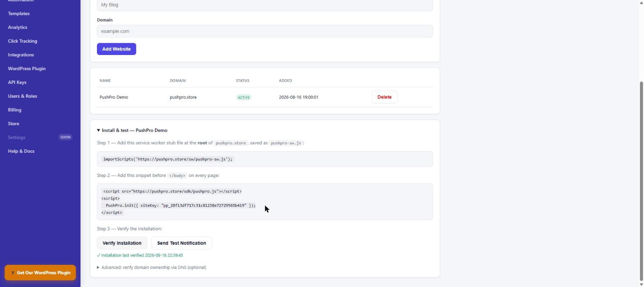Click the plug icon on WordPress Plugin button
The image size is (644, 287).
coord(13,273)
